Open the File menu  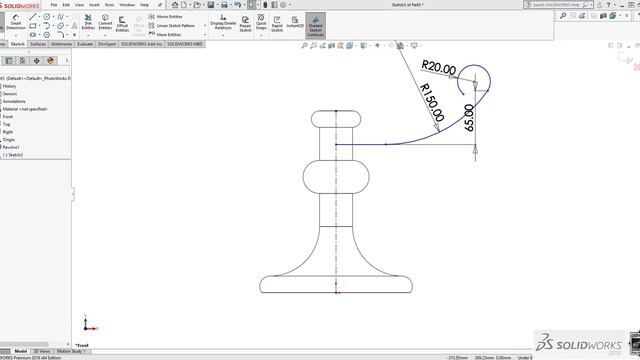tap(53, 5)
